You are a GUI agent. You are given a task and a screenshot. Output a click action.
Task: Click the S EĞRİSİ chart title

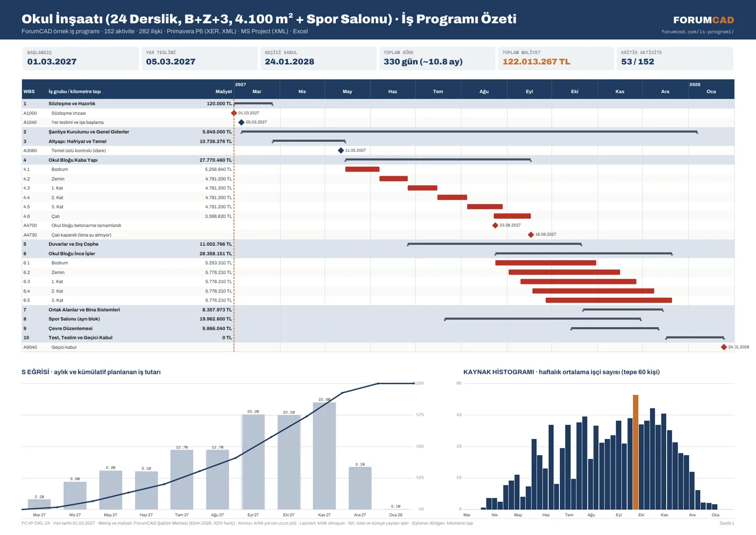pyautogui.click(x=91, y=372)
